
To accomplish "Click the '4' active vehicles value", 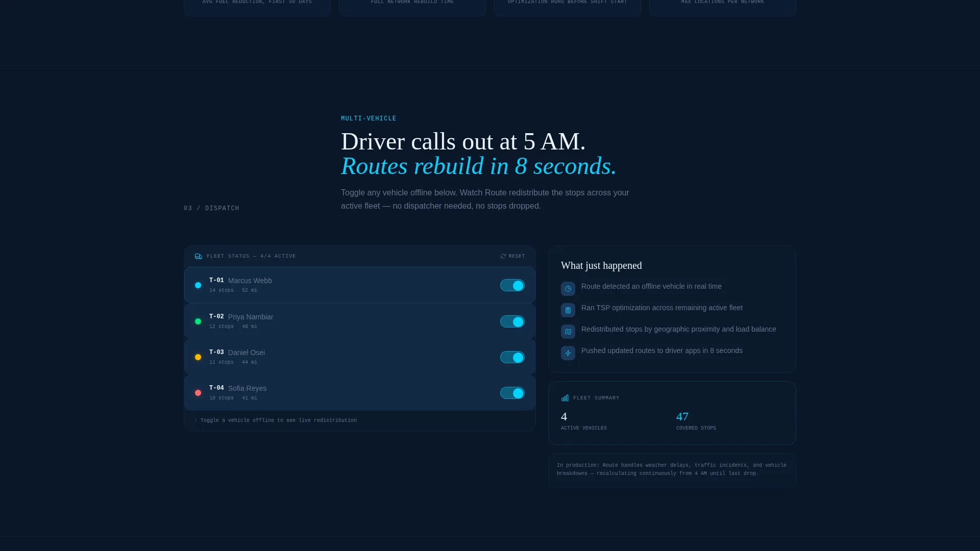I will [564, 416].
